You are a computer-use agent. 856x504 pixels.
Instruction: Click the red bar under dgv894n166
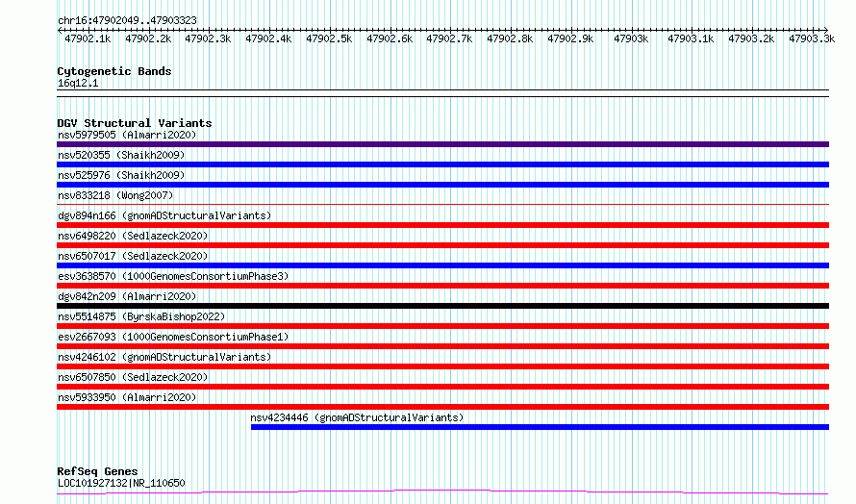(442, 225)
